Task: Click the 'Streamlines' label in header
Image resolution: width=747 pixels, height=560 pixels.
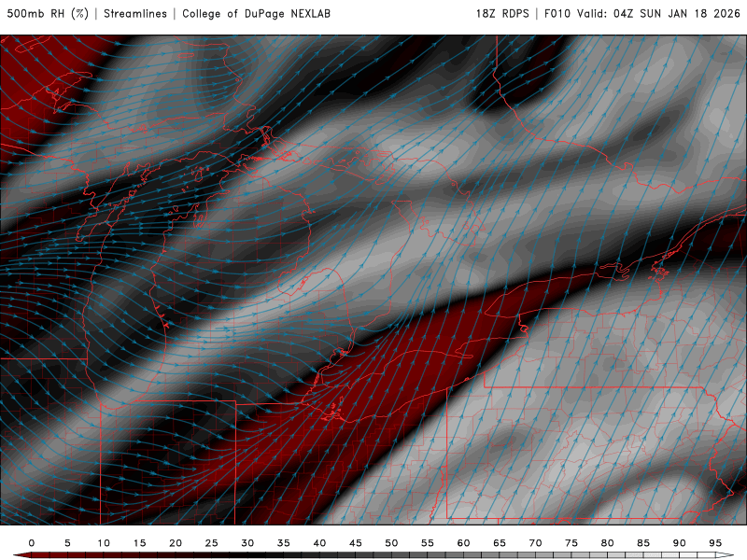Action: tap(135, 14)
